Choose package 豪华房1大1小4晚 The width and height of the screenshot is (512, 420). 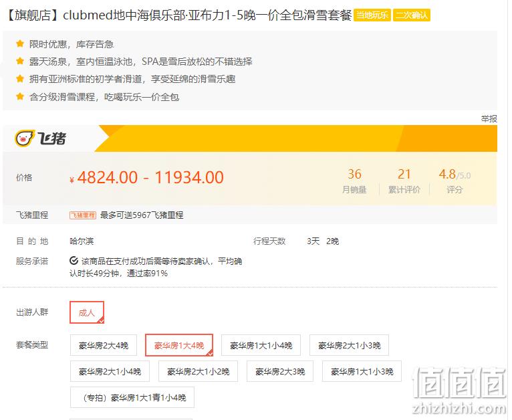(x=261, y=345)
